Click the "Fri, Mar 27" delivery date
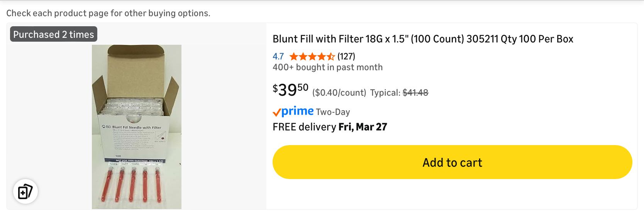Image resolution: width=644 pixels, height=213 pixels. (x=363, y=127)
